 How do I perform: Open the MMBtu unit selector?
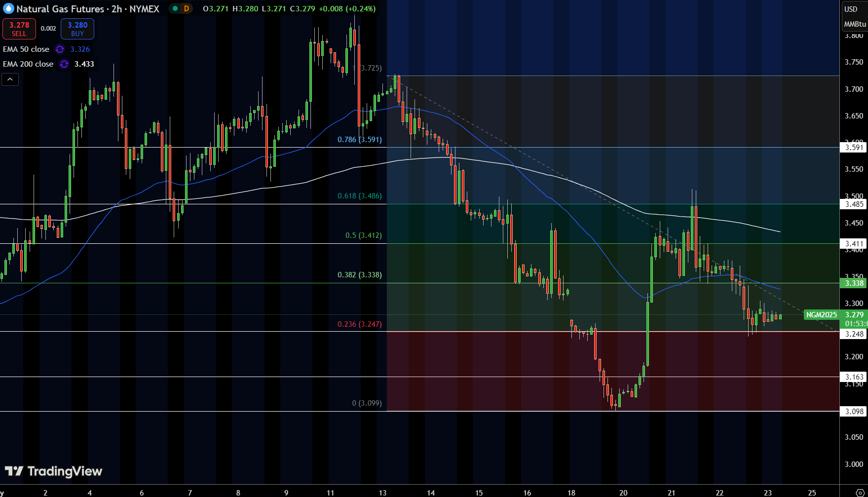pos(855,24)
